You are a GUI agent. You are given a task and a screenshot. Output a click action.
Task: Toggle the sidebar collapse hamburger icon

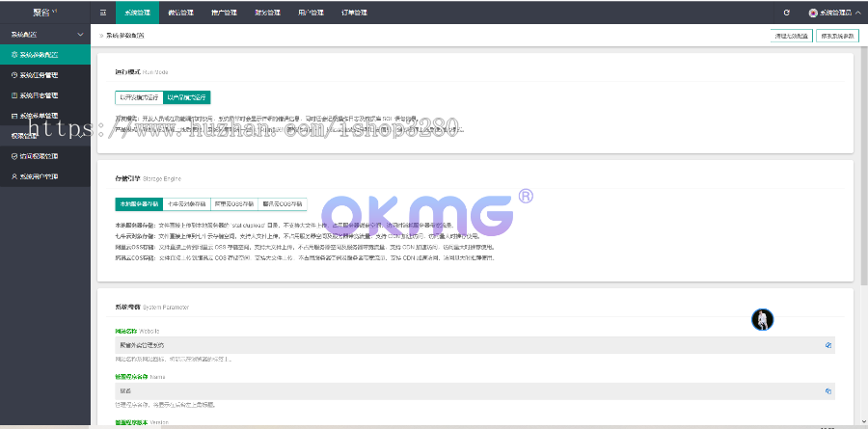point(103,13)
